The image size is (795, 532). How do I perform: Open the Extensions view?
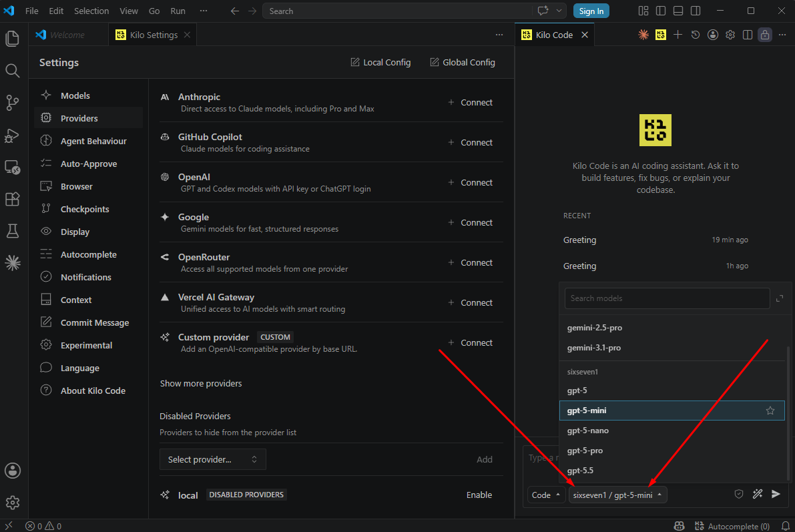click(x=12, y=199)
